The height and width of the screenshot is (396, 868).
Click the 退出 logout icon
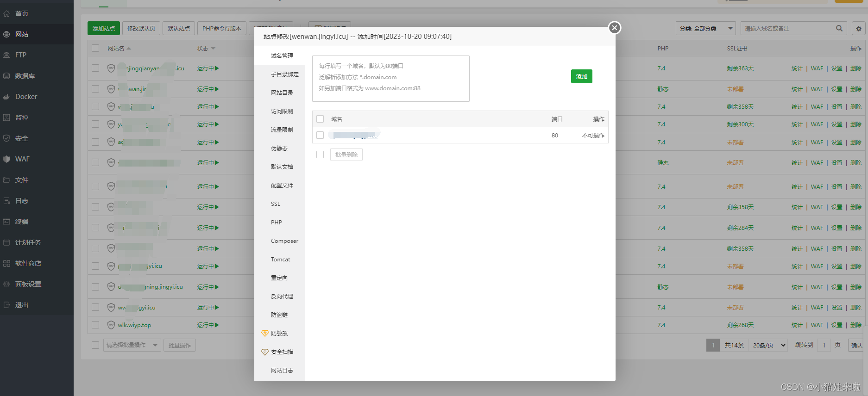[x=7, y=305]
